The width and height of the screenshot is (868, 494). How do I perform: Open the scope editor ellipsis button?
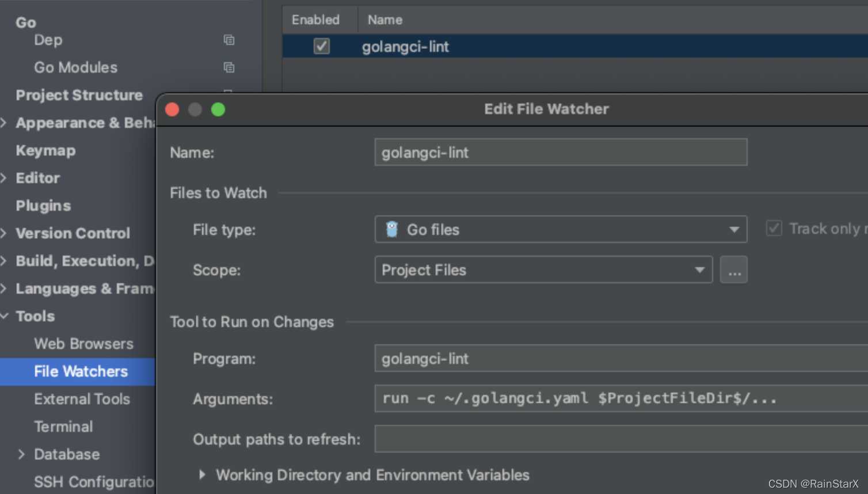point(734,270)
